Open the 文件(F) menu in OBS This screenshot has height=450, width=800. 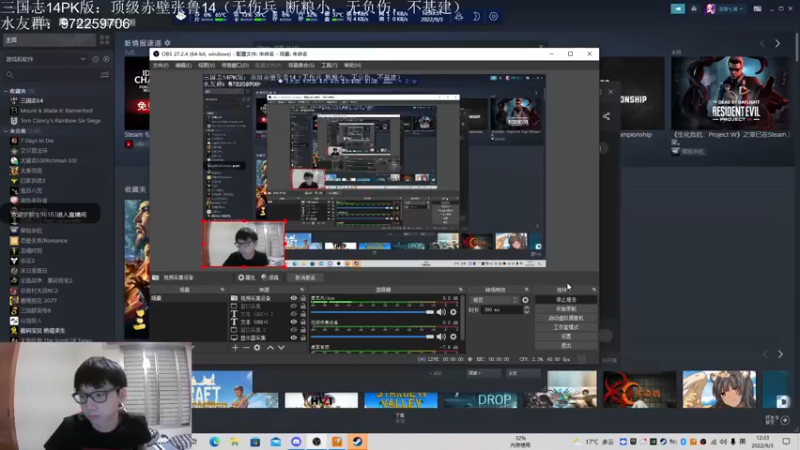click(x=160, y=65)
